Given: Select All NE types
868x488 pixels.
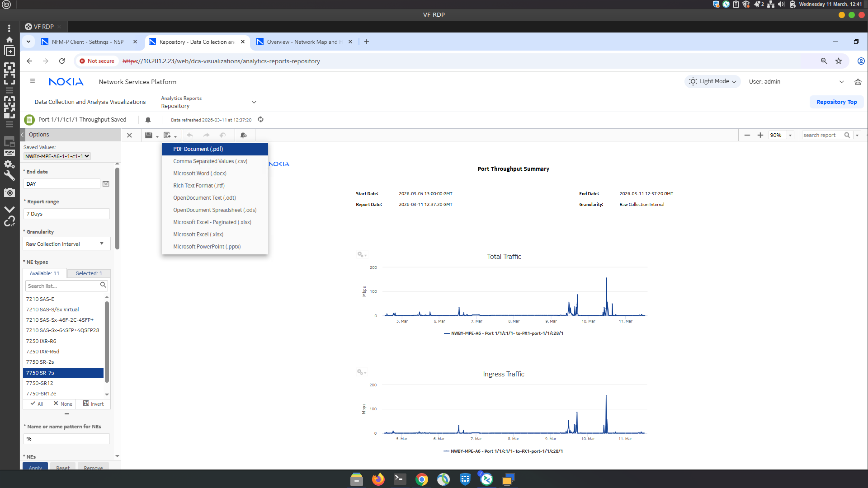Looking at the screenshot, I should [x=37, y=404].
